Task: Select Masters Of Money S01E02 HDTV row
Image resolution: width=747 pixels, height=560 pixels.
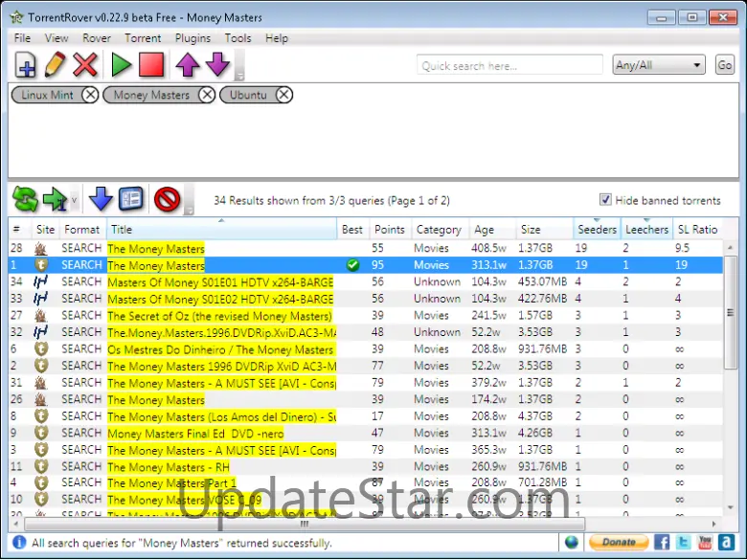Action: tap(366, 299)
